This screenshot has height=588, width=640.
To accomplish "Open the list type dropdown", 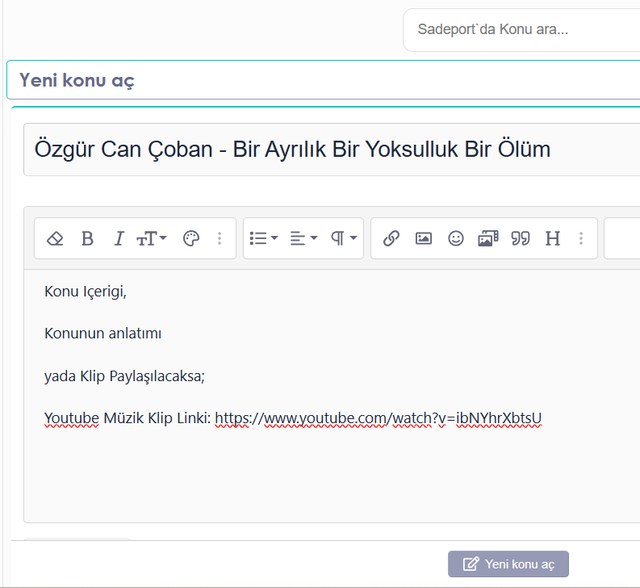I will (264, 238).
